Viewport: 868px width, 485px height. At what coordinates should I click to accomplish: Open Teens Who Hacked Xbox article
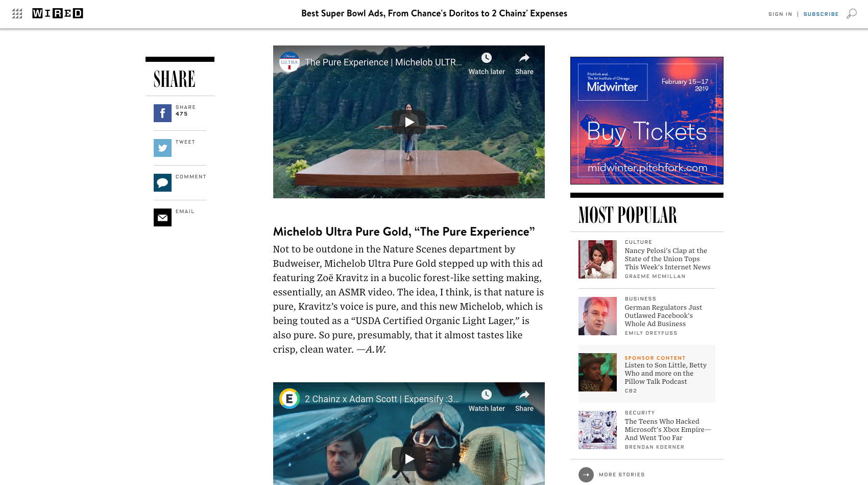click(667, 429)
